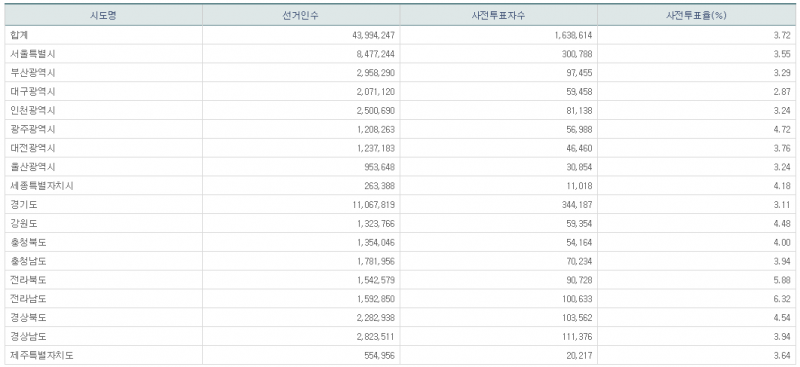The image size is (800, 367).
Task: Click the 263,388 electors cell
Action: click(x=380, y=186)
